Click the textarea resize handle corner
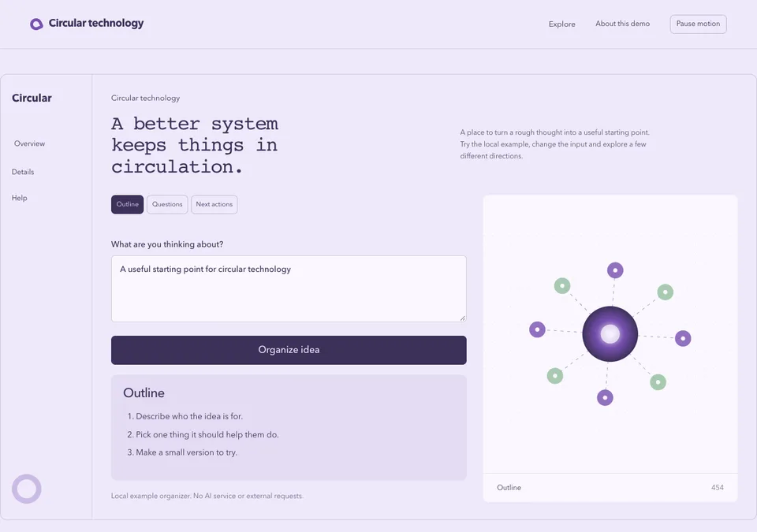The width and height of the screenshot is (757, 532). tap(463, 318)
